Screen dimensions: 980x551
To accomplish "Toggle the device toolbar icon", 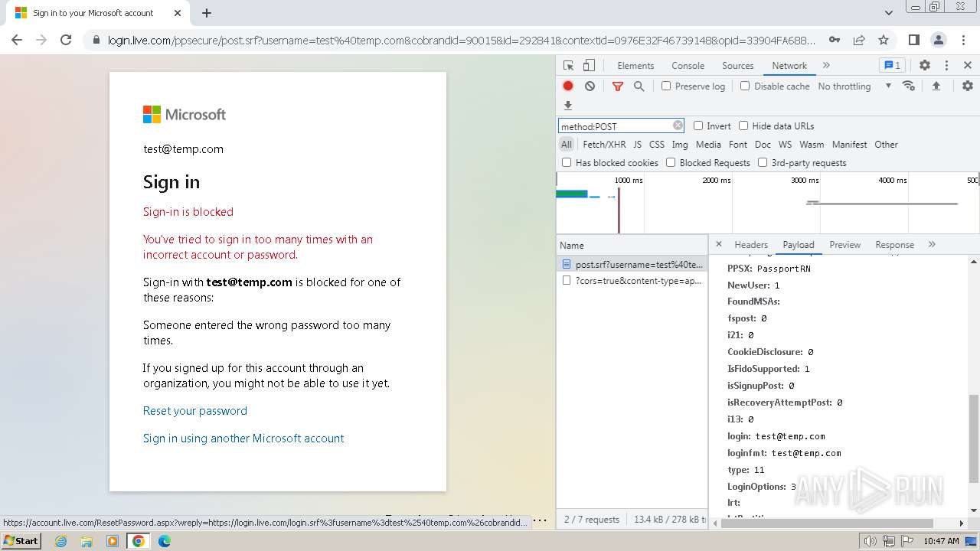I will coord(589,66).
